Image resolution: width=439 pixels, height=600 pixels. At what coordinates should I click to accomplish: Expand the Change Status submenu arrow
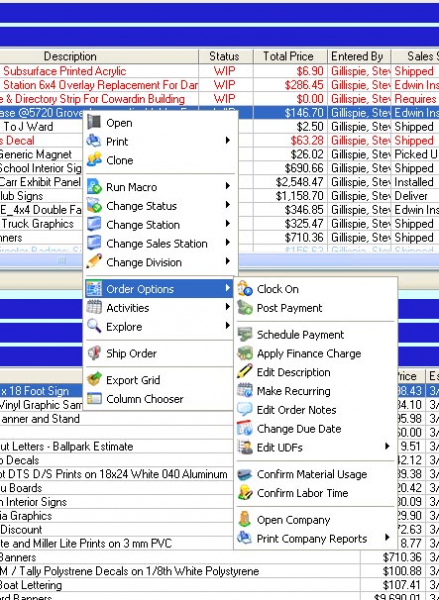tap(228, 205)
